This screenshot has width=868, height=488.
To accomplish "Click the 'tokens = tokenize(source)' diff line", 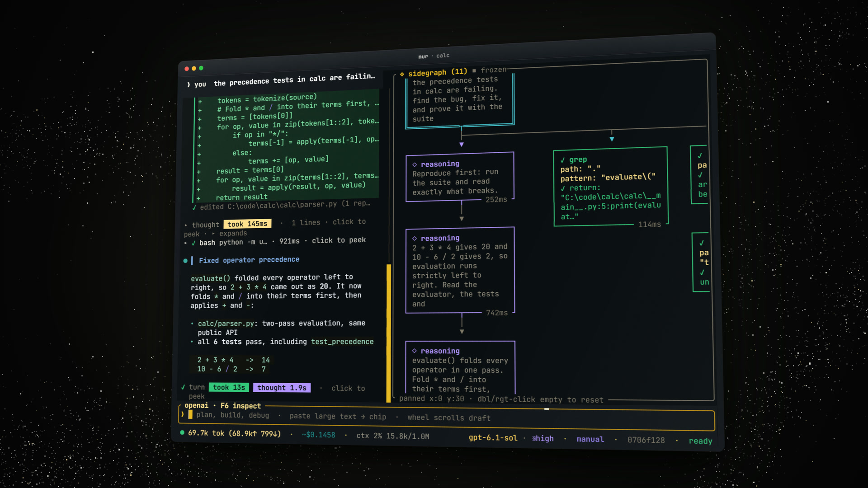I will click(267, 99).
